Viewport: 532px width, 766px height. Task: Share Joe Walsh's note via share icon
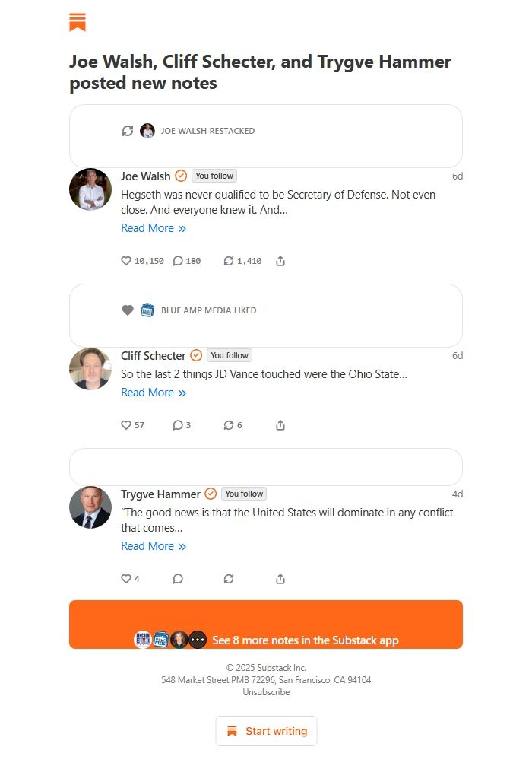280,261
